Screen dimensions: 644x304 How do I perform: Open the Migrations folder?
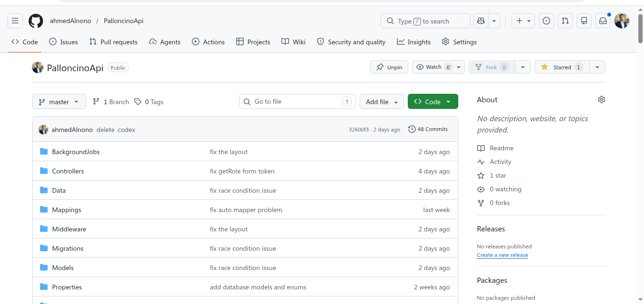click(x=67, y=248)
